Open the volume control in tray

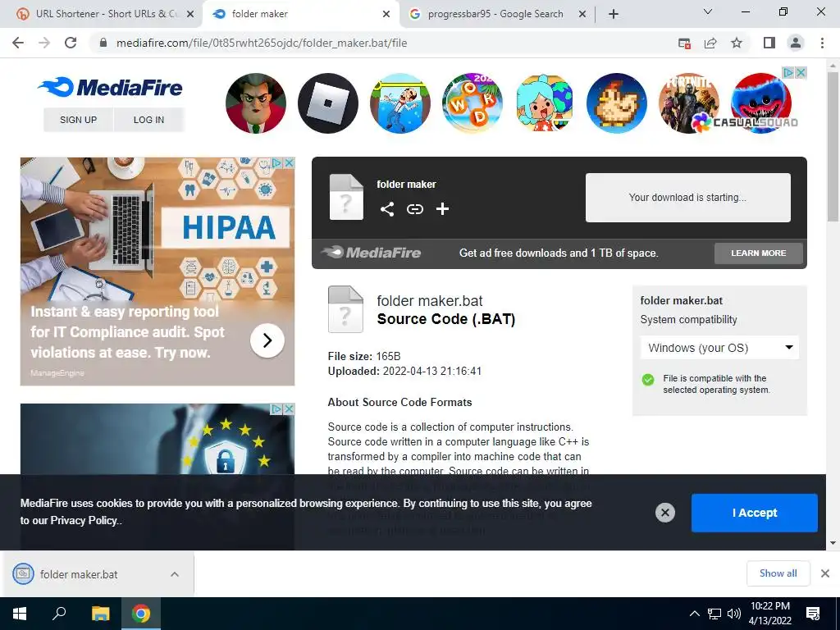point(734,614)
